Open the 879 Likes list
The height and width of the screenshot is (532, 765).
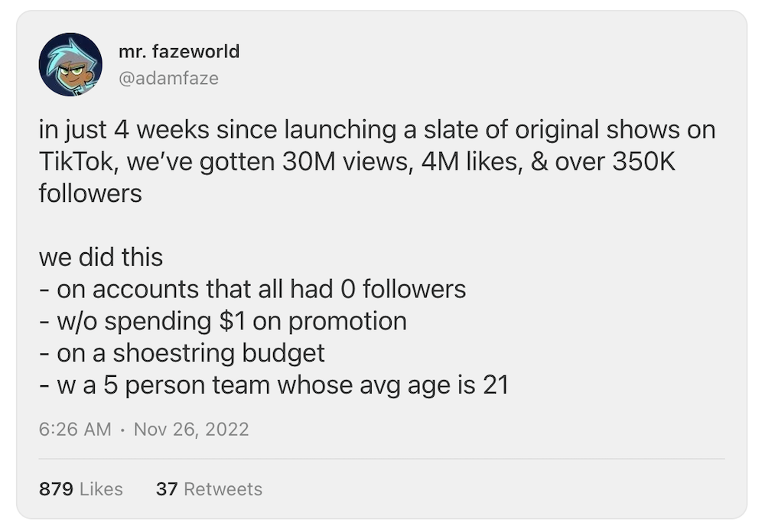[x=80, y=489]
